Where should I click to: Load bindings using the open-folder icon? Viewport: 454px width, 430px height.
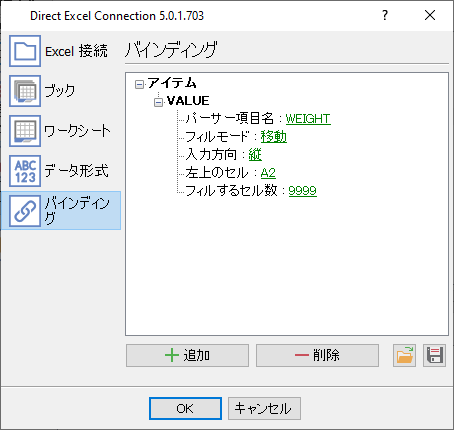pyautogui.click(x=404, y=356)
